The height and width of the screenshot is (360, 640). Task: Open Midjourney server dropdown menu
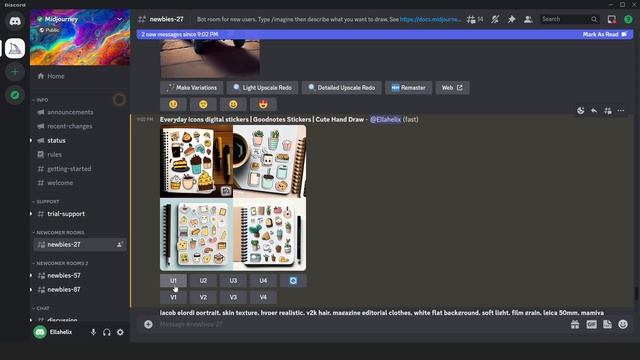(x=120, y=19)
